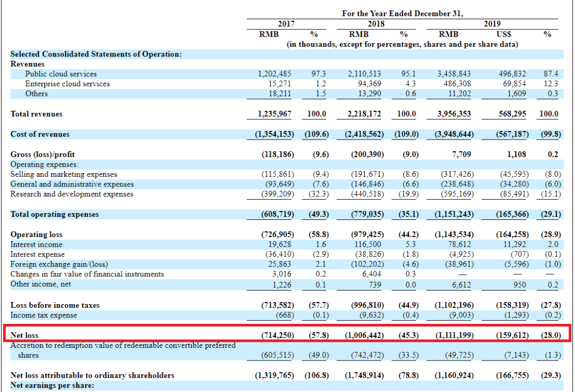Click the 'Total revenues' row label

pos(36,114)
